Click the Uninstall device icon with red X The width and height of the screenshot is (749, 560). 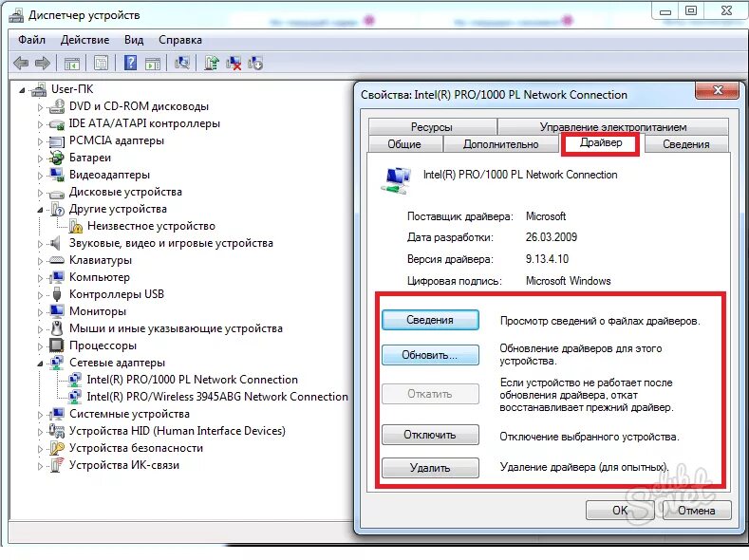[234, 63]
